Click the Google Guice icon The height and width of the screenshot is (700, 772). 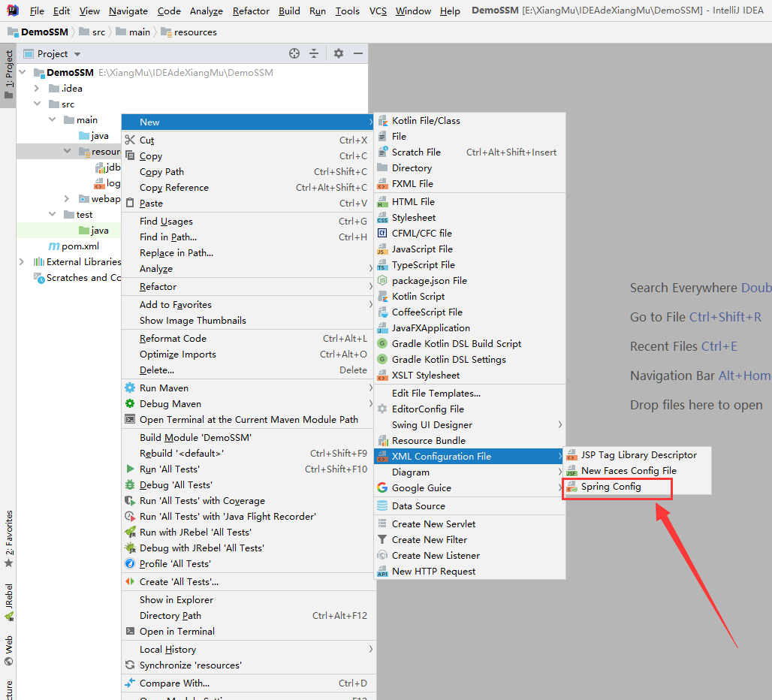[x=382, y=488]
